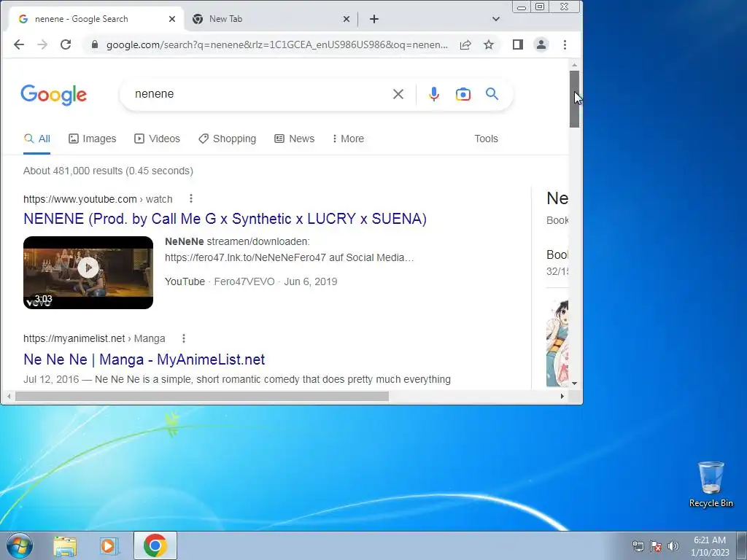
Task: Go to Google home via logo
Action: click(54, 95)
